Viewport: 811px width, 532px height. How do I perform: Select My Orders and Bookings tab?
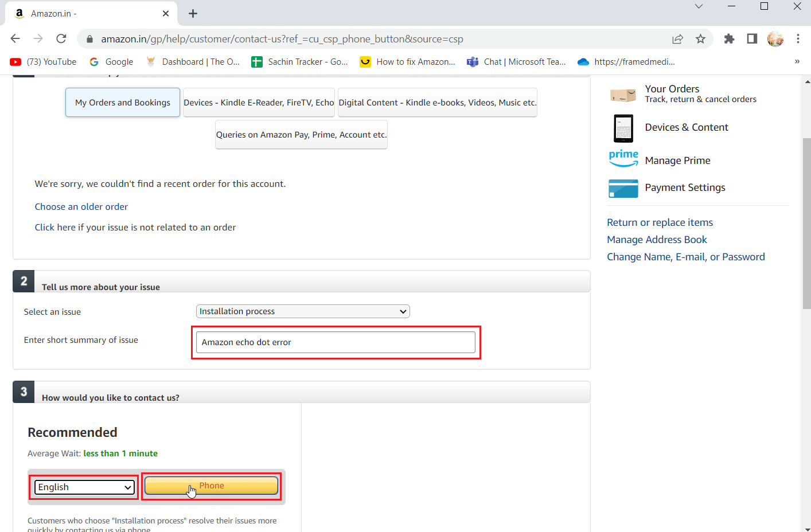[x=123, y=103]
